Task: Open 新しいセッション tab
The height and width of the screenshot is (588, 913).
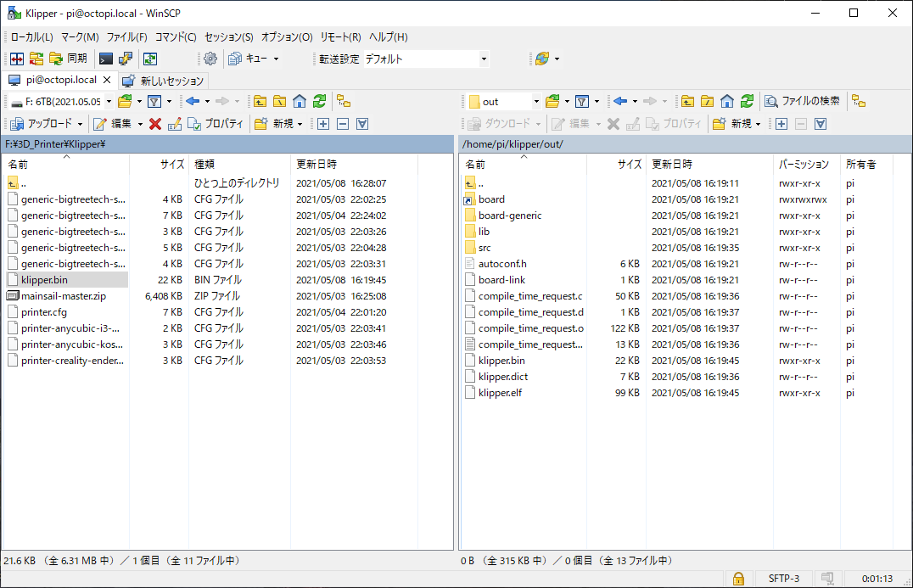Action: [164, 81]
